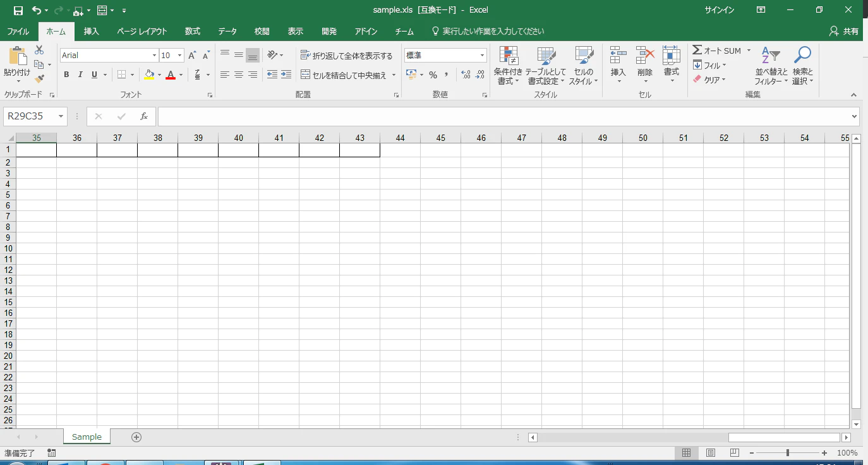Click the increase decimal icon
This screenshot has width=868, height=465.
(x=466, y=75)
